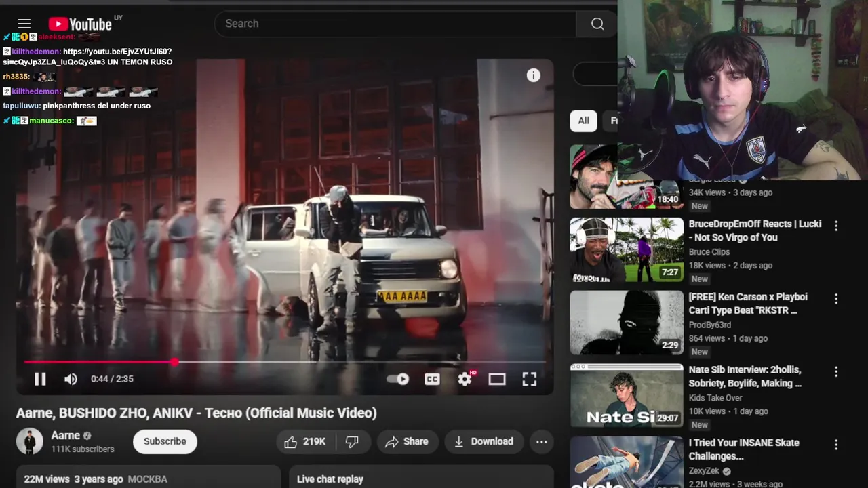Open killthedemon's youtu.be chat link

click(x=87, y=57)
